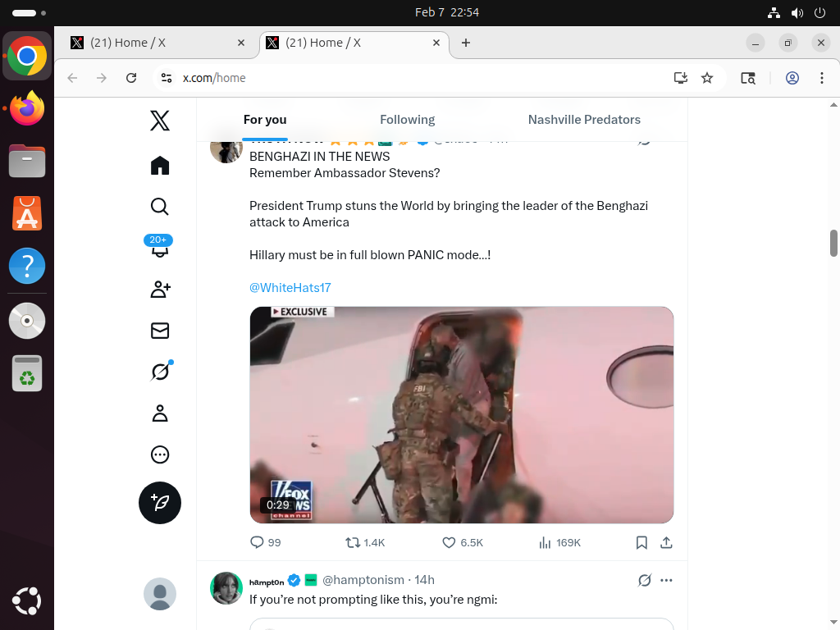Click the page's vertical scrollbar thumb
840x630 pixels.
coord(833,243)
